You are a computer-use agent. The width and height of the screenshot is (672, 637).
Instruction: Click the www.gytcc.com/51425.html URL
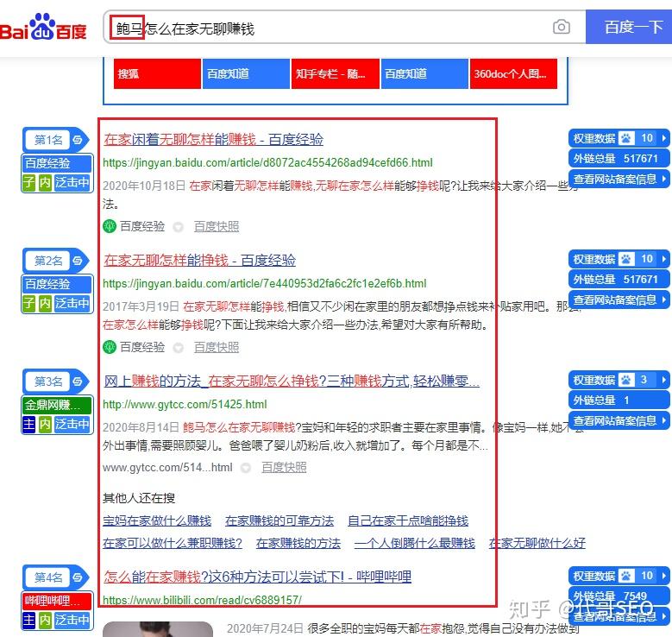pyautogui.click(x=185, y=404)
